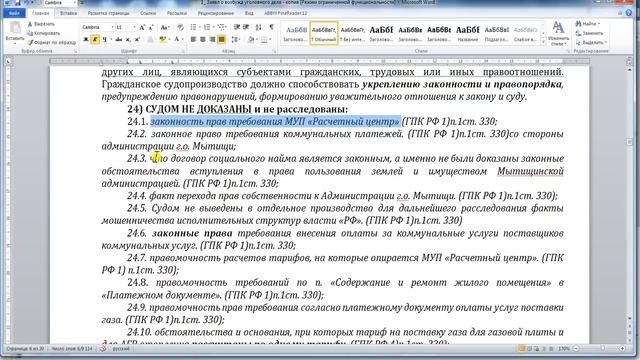This screenshot has width=640, height=360.
Task: Open the font name Cambria dropdown
Action: tap(112, 27)
